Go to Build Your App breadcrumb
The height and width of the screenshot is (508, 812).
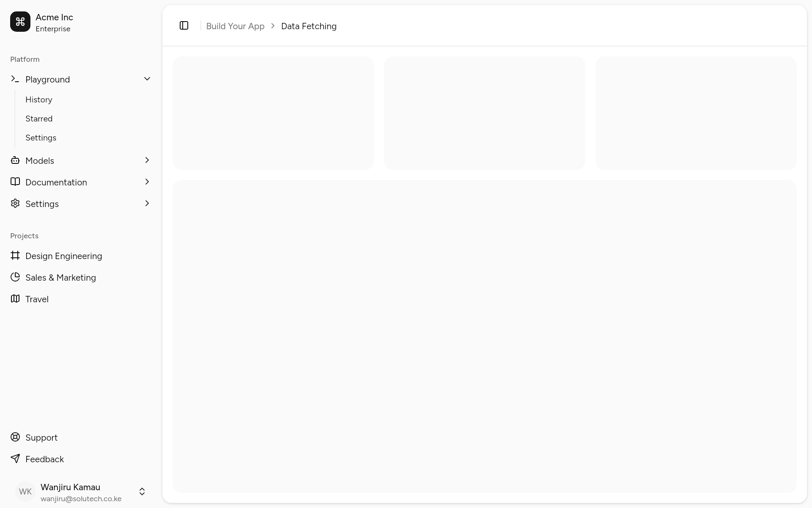pyautogui.click(x=235, y=26)
